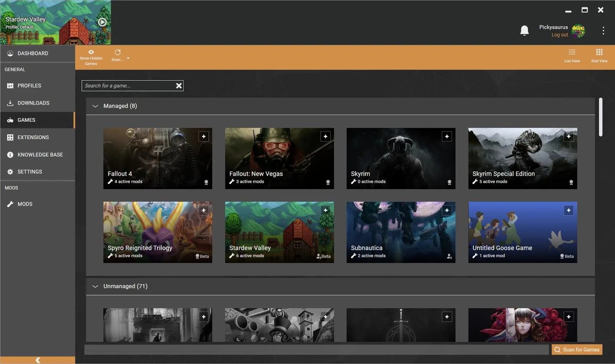
Task: Click plus button on Stardew Valley card
Action: (326, 210)
